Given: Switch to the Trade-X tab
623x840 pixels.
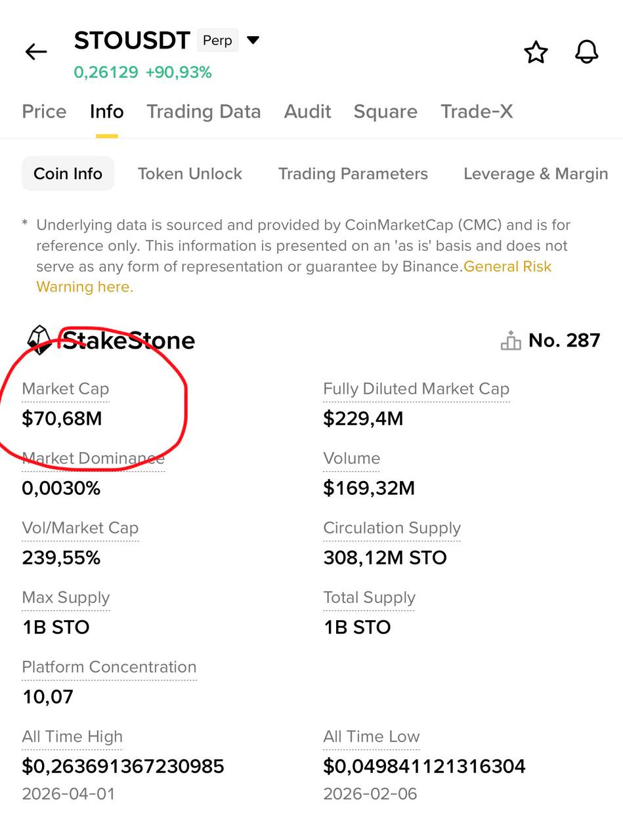Looking at the screenshot, I should [477, 112].
